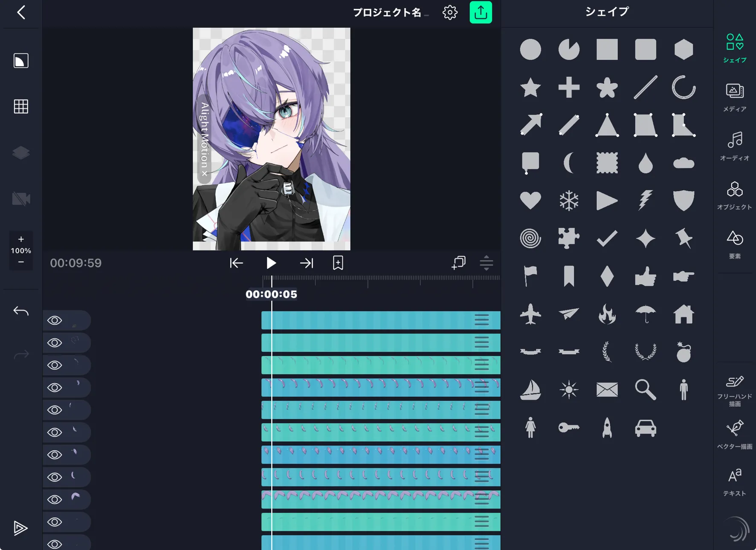
Task: Switch to the メディア tab
Action: (x=735, y=98)
